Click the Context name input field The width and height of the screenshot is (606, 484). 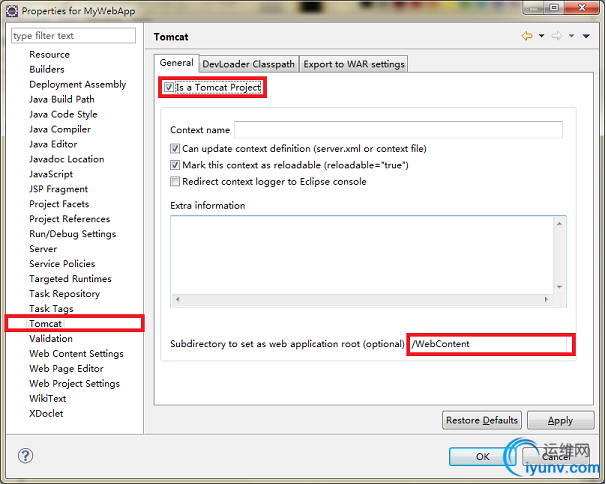click(x=398, y=130)
